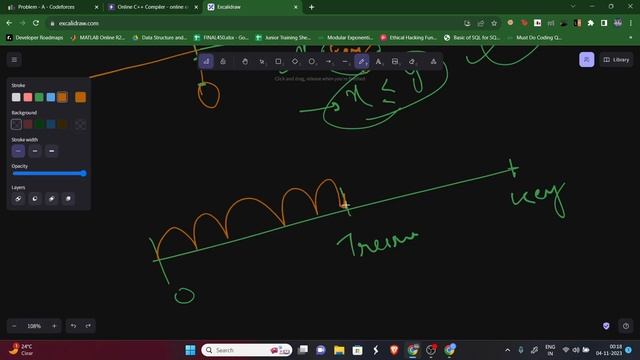The height and width of the screenshot is (360, 640).
Task: Open the Developer Roadmaps bookmark
Action: point(35,38)
